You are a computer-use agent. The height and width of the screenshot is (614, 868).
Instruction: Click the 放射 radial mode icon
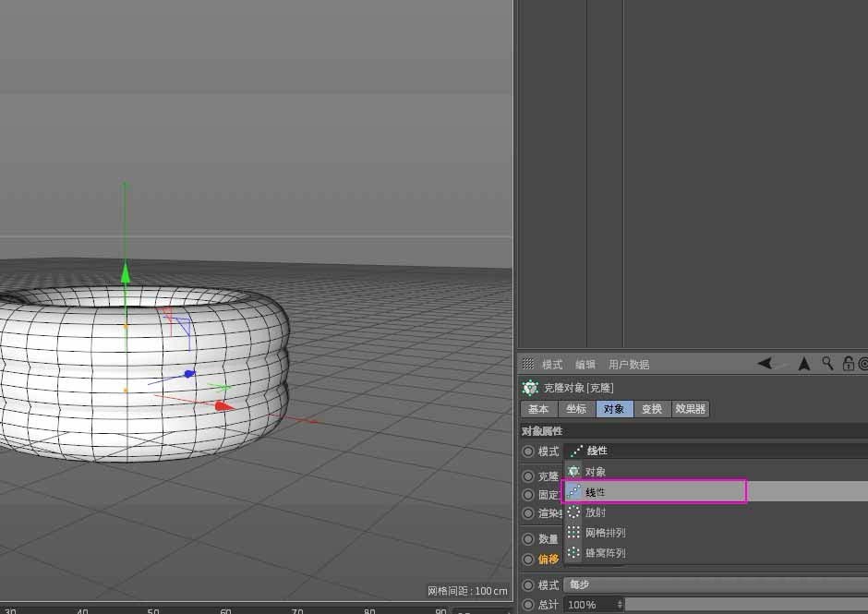coord(573,512)
